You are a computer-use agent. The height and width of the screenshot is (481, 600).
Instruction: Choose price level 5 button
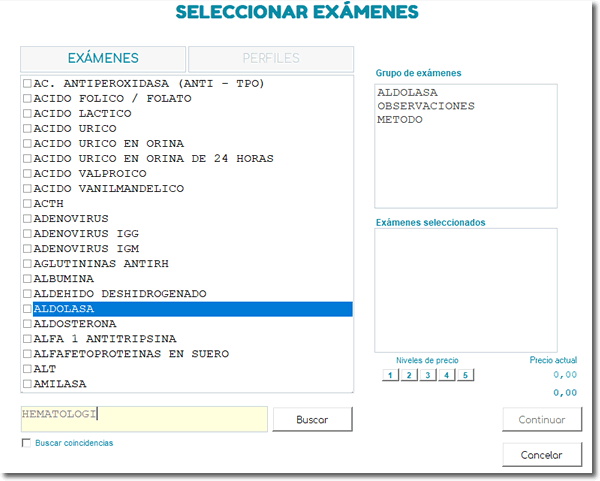[x=465, y=375]
